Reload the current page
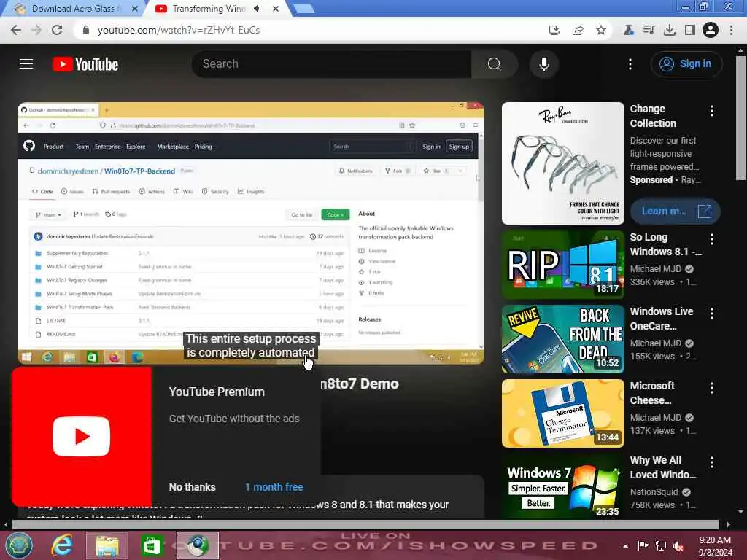Viewport: 747px width, 560px height. [57, 30]
